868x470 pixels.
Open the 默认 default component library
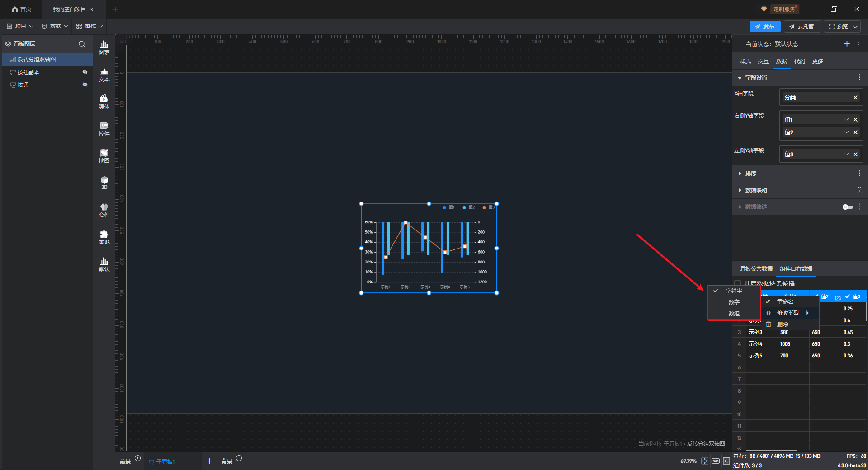[104, 264]
